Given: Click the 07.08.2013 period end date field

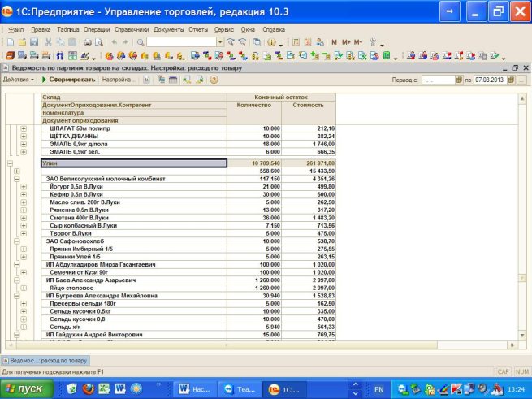Looking at the screenshot, I should (x=490, y=80).
